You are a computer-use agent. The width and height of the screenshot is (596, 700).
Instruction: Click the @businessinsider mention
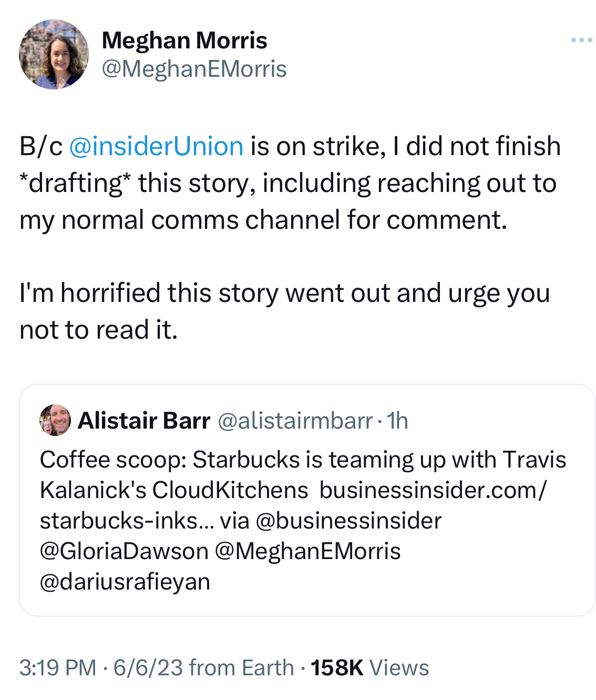348,521
